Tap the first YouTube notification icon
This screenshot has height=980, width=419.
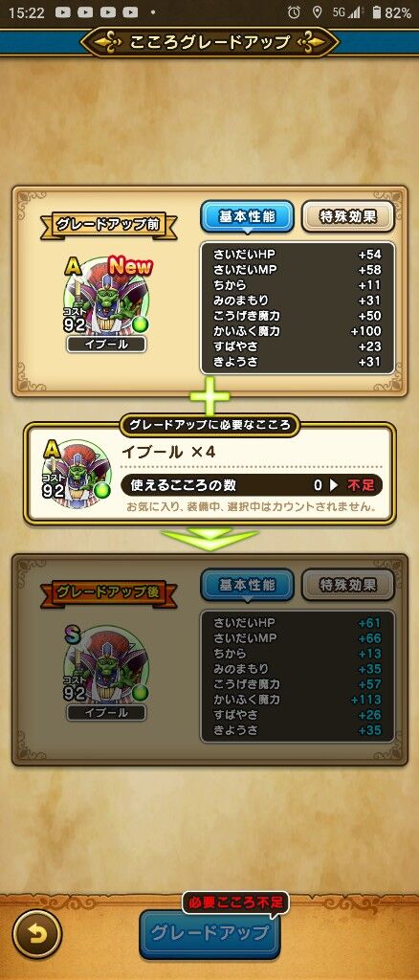(x=62, y=12)
